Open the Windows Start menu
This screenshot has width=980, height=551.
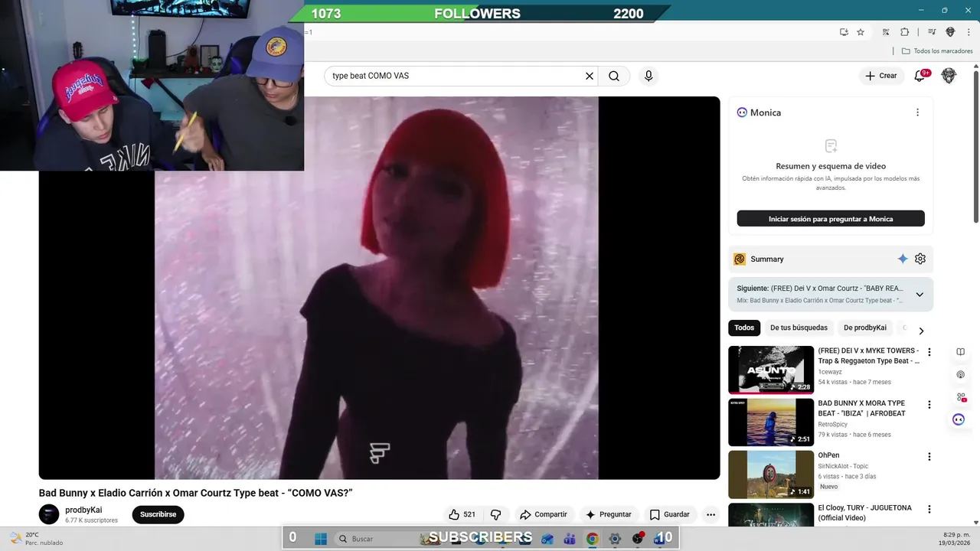(x=320, y=539)
